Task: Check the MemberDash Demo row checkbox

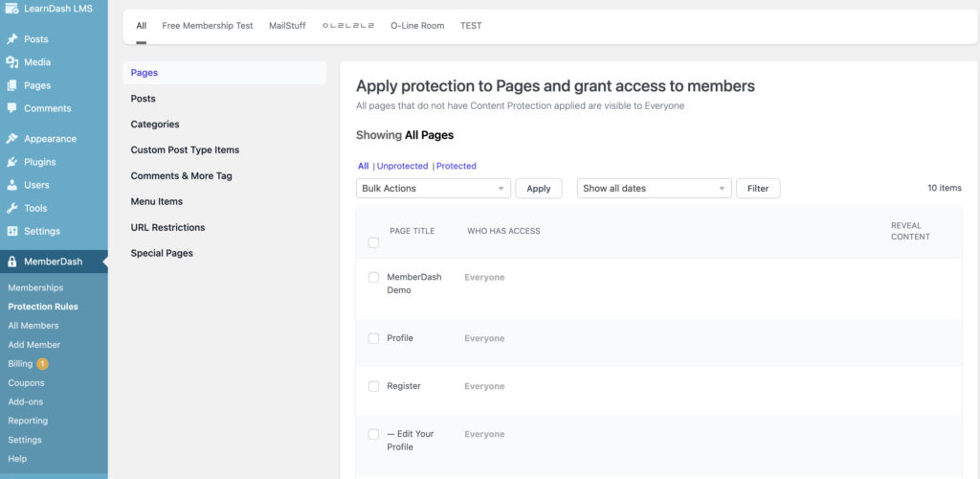Action: 373,277
